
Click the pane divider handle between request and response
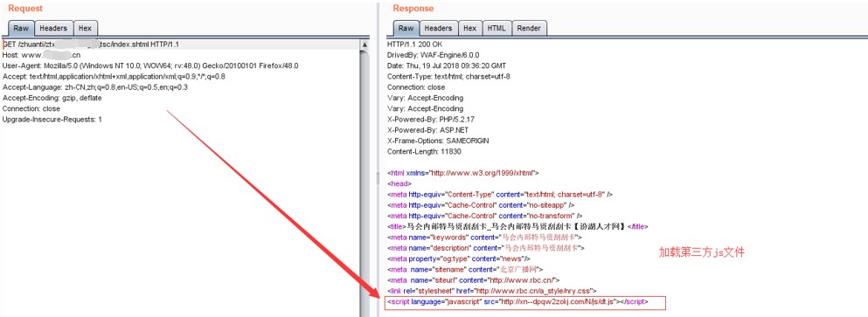(x=378, y=177)
